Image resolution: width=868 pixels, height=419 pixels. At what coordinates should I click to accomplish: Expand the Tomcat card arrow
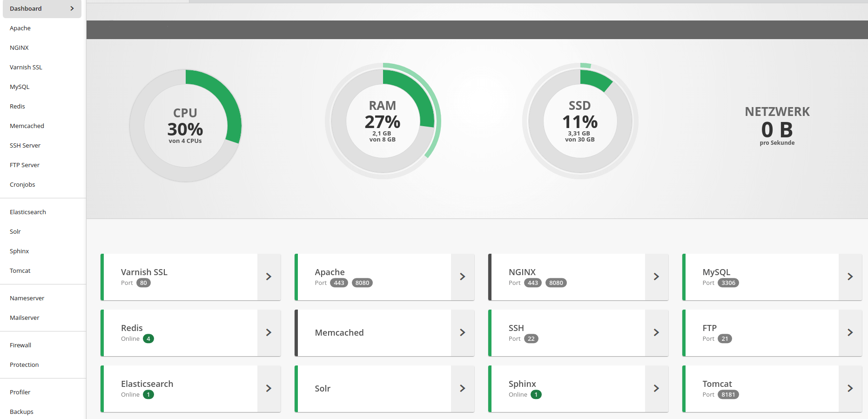[850, 388]
